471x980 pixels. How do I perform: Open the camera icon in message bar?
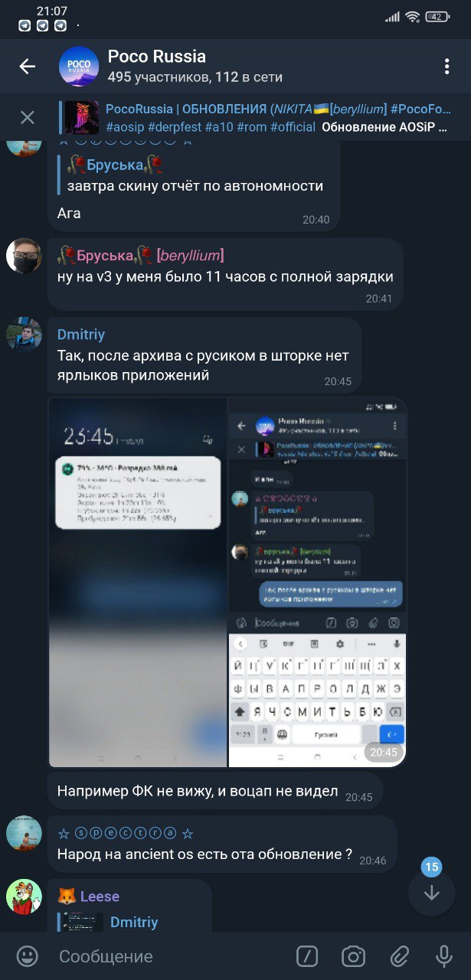(x=353, y=956)
